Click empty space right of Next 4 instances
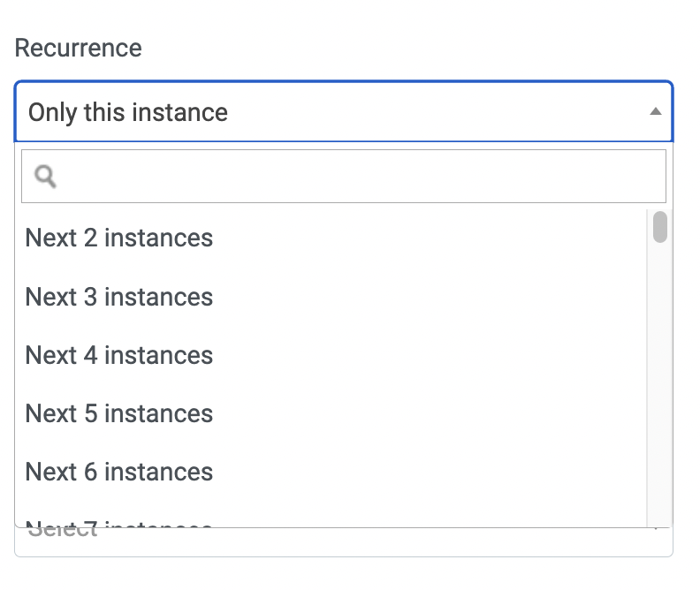 429,355
